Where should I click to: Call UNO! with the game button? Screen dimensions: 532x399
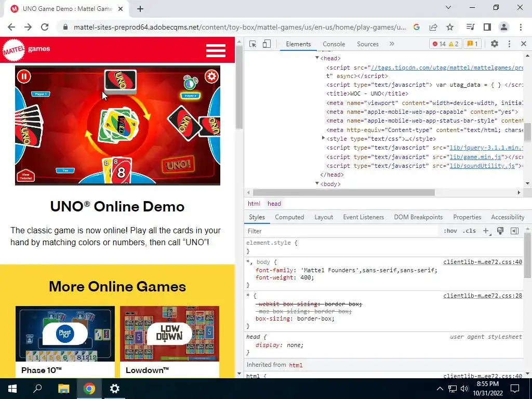click(178, 166)
